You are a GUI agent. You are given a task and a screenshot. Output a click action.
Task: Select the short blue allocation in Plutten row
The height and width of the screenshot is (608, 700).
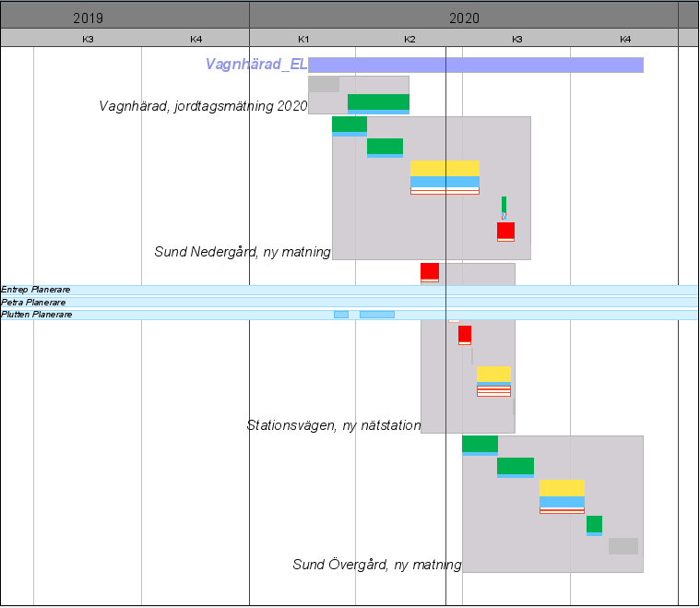click(x=341, y=315)
